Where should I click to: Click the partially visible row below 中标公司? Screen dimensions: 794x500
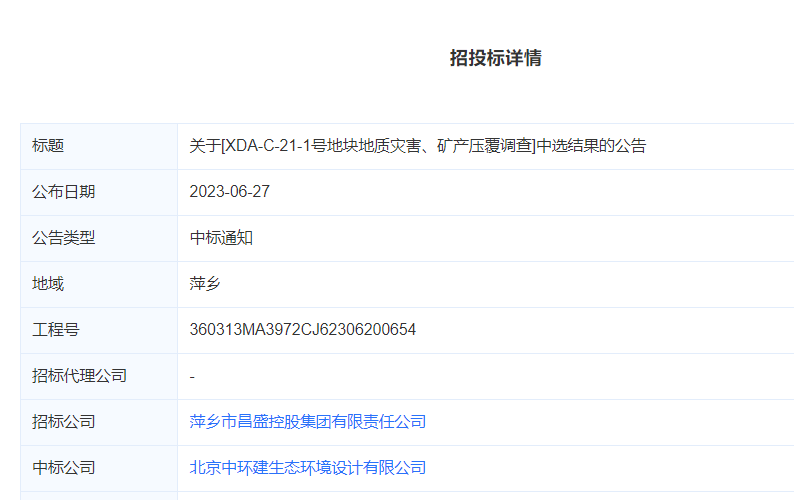pyautogui.click(x=400, y=496)
